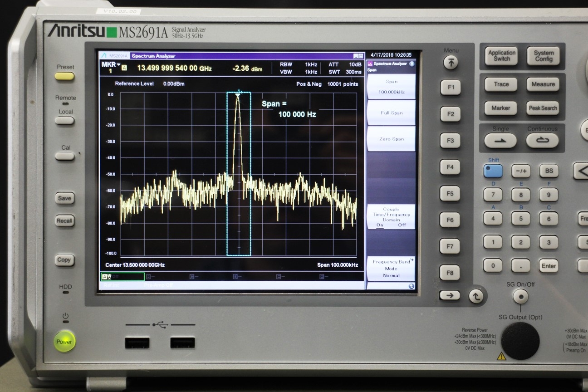Hit the round back/return arrow key

[x=476, y=297]
